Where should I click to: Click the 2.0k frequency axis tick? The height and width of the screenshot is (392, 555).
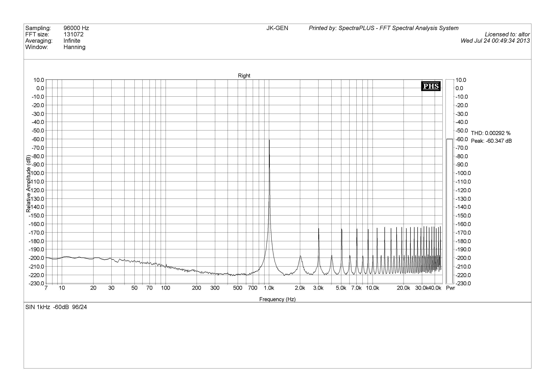(300, 288)
